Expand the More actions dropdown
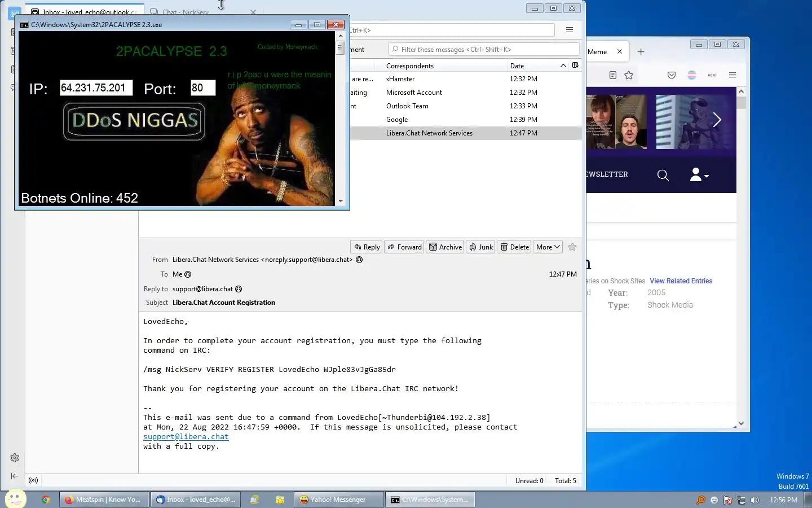Viewport: 812px width, 508px height. click(548, 247)
